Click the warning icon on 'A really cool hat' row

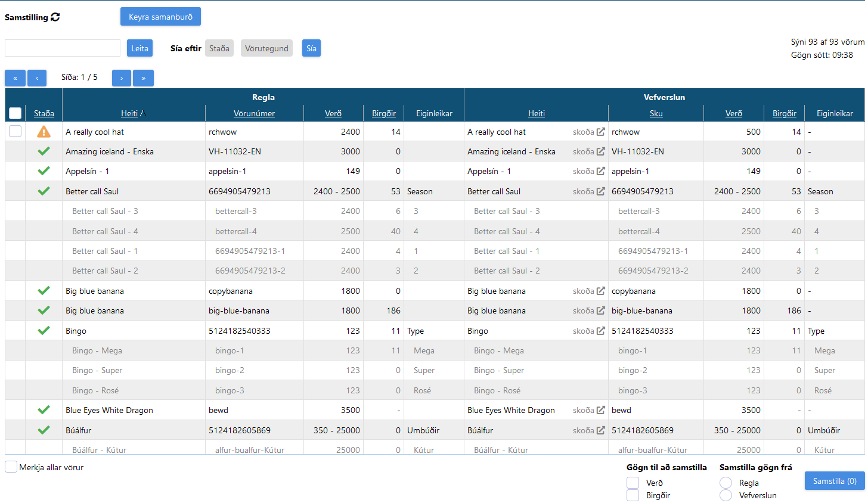44,131
